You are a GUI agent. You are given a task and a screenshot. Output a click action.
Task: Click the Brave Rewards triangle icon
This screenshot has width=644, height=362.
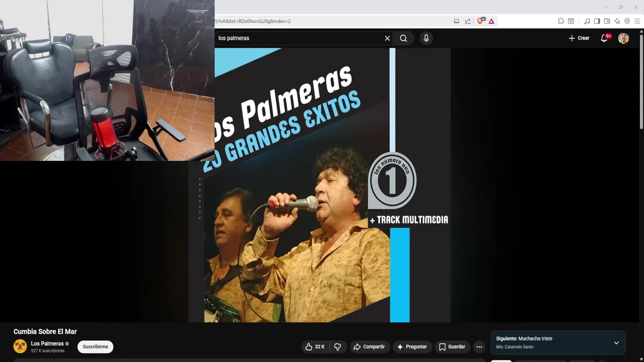[x=492, y=21]
